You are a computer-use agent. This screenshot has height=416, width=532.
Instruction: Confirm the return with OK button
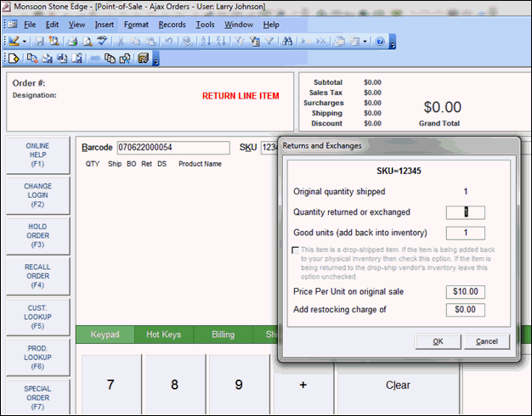pyautogui.click(x=438, y=341)
